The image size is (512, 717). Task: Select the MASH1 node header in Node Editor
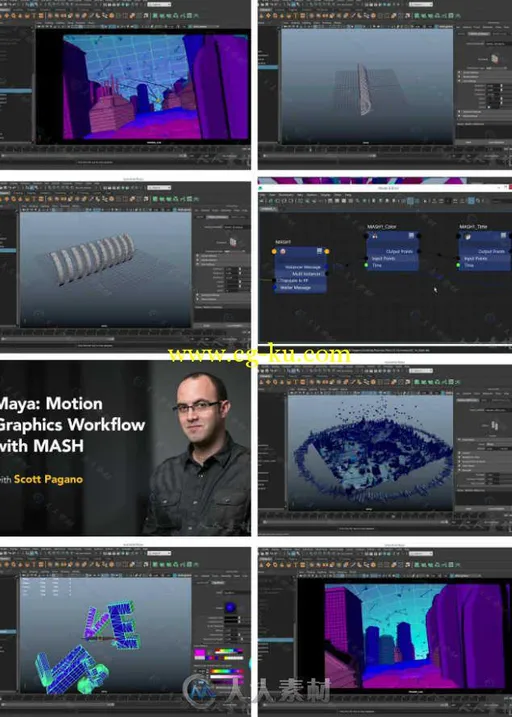click(300, 251)
